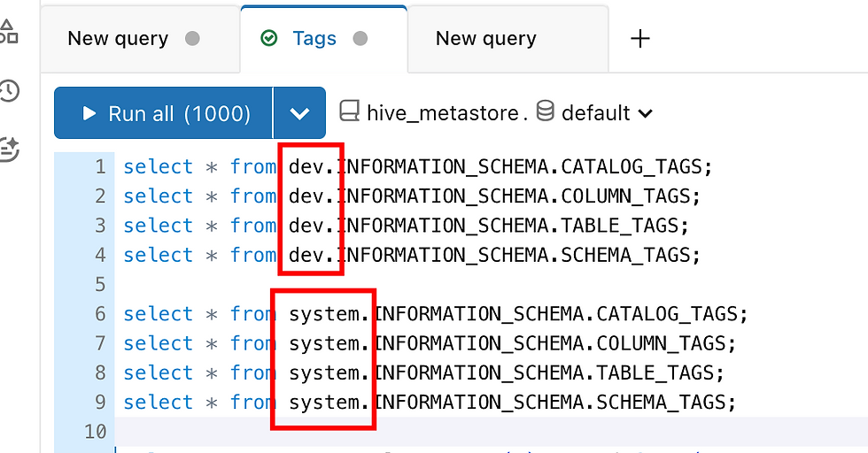Click the unsaved dot on Tags tab
This screenshot has height=453, width=868.
tap(360, 39)
